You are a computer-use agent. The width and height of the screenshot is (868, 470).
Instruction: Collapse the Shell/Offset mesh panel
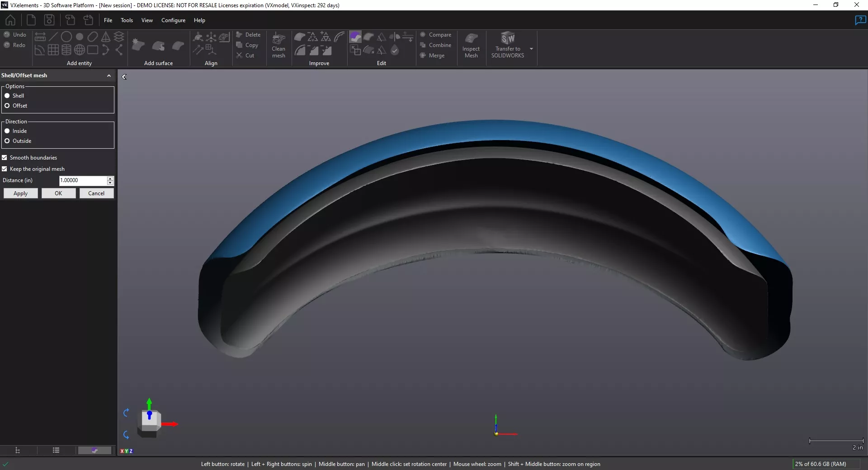tap(108, 75)
